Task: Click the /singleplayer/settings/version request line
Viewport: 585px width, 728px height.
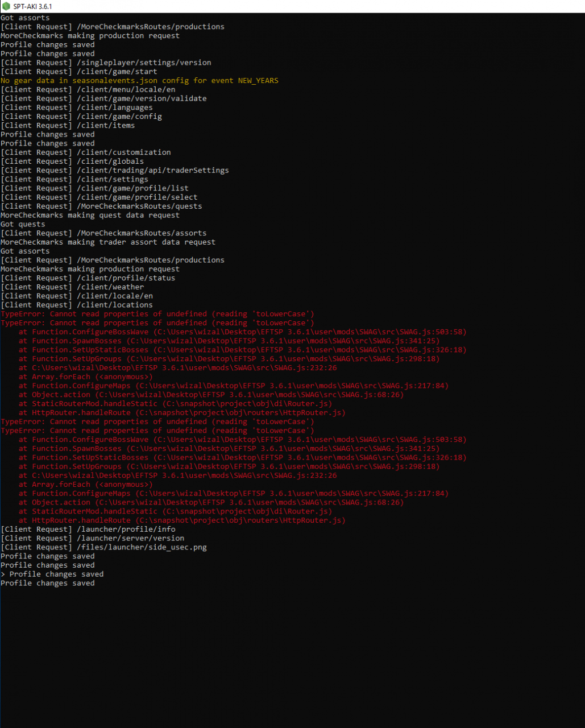Action: pos(106,63)
